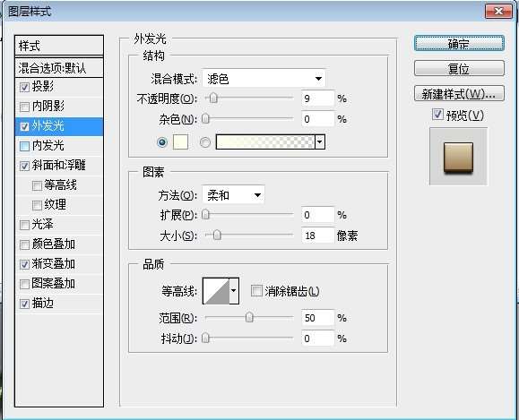Toggle the 预览 preview checkbox
The image size is (519, 420).
(437, 115)
